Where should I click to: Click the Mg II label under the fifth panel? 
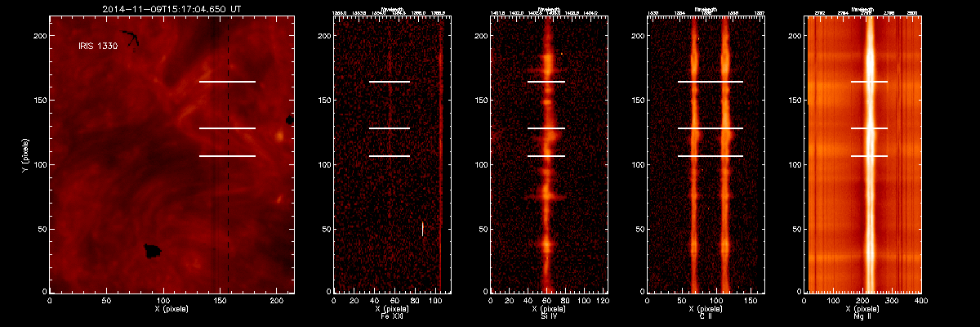[864, 315]
